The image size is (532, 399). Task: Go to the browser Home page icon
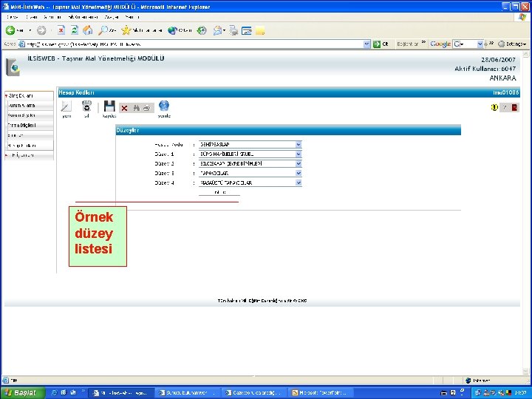87,30
